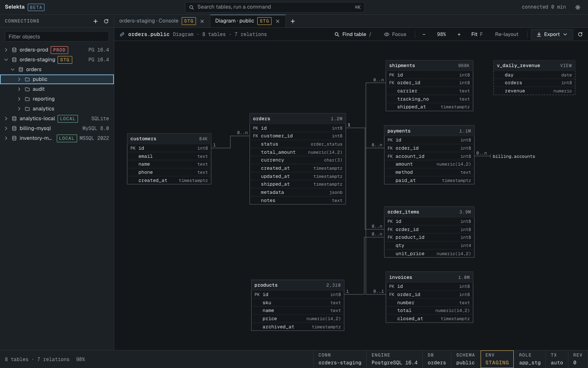Viewport: 588px width, 368px height.
Task: Click the search magnifier icon in top bar
Action: click(192, 7)
